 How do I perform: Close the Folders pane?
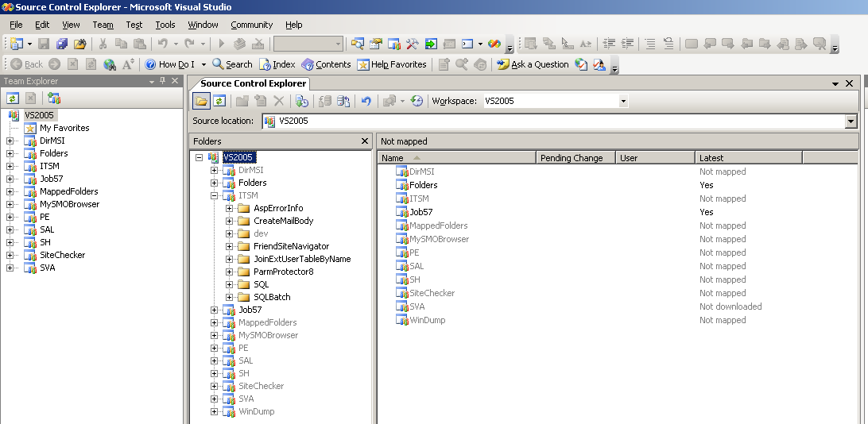365,141
